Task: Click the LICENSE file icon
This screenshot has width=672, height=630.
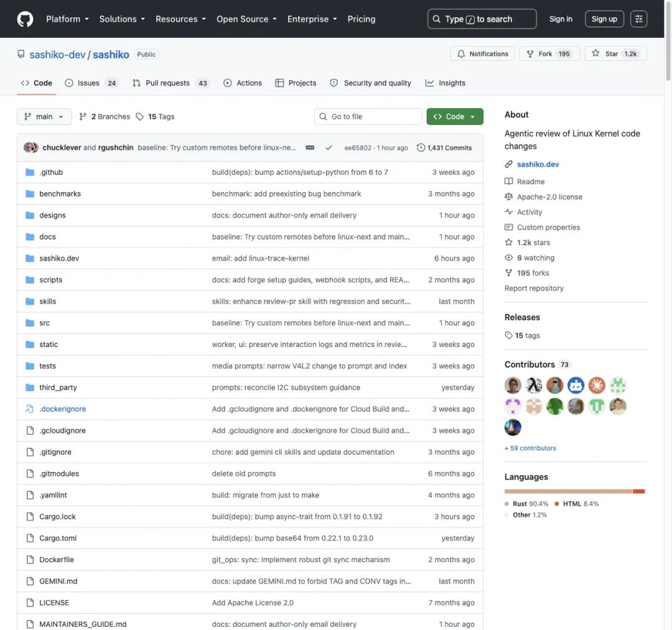Action: pos(30,603)
